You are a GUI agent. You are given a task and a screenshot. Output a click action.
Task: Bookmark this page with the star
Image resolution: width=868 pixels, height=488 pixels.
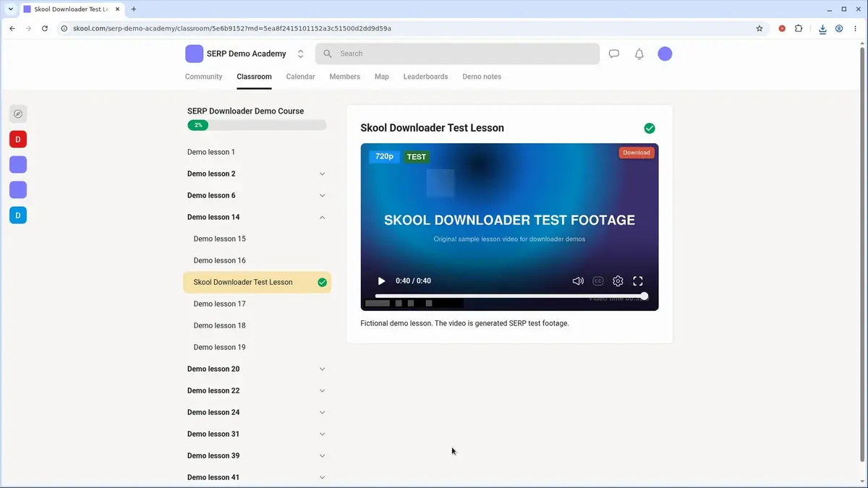(x=759, y=29)
